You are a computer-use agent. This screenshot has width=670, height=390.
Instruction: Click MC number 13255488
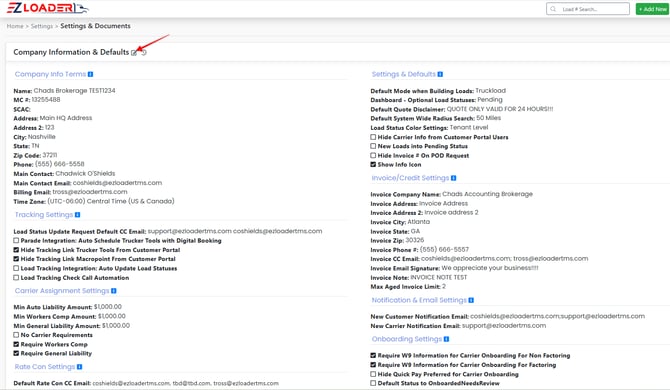46,100
